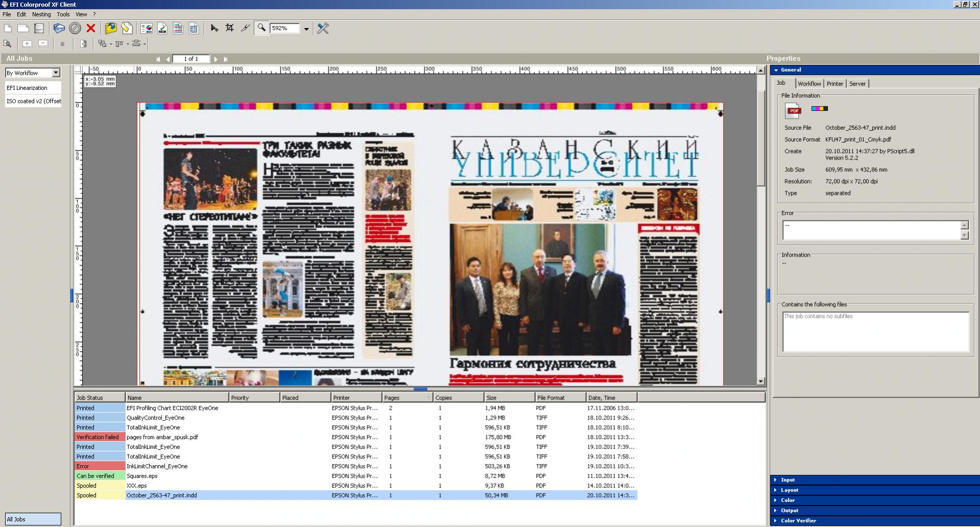The image size is (980, 527).
Task: Click the red X Delete job icon
Action: [91, 28]
